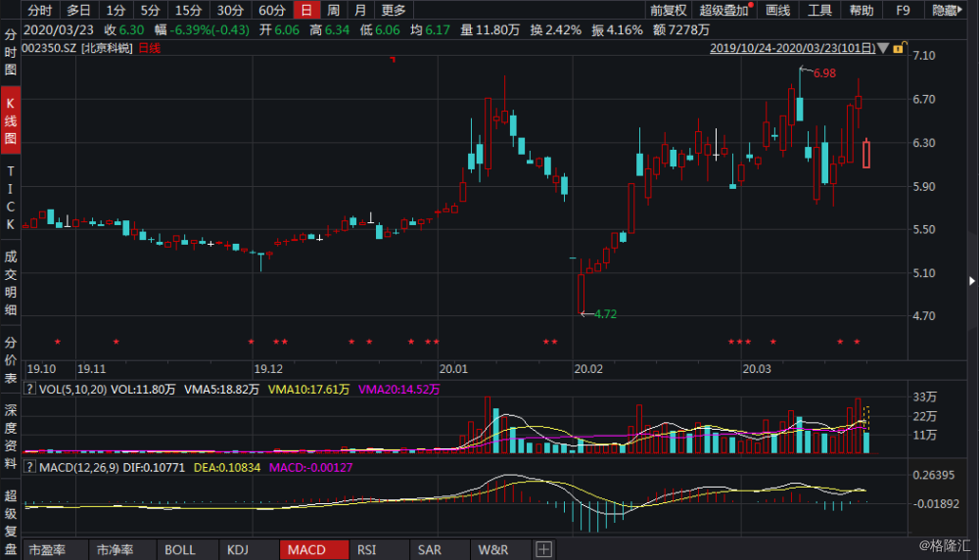This screenshot has width=979, height=560.
Task: Expand the date range dropdown triangle
Action: pyautogui.click(x=884, y=47)
